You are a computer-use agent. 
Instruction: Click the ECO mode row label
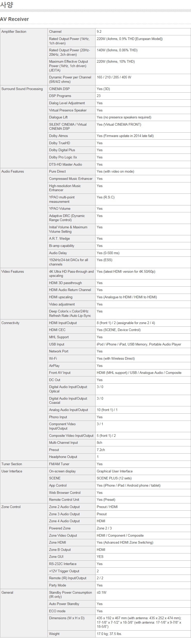pyautogui.click(x=57, y=611)
